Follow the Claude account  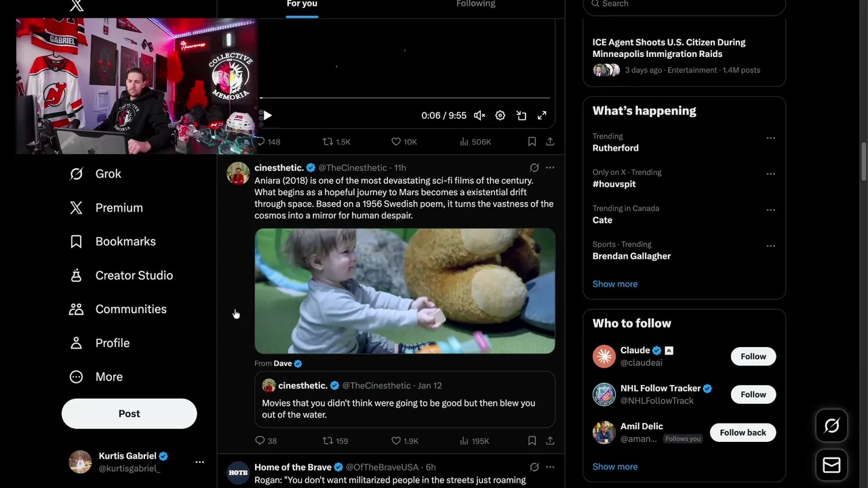point(753,357)
